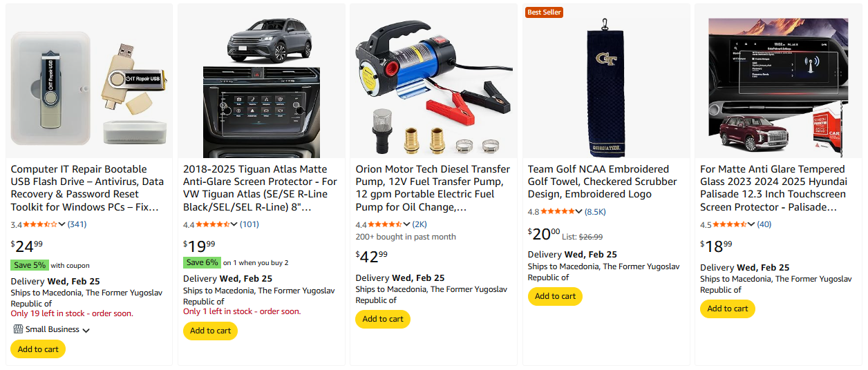Open the Hyundai Palisade screen protector image

[778, 81]
